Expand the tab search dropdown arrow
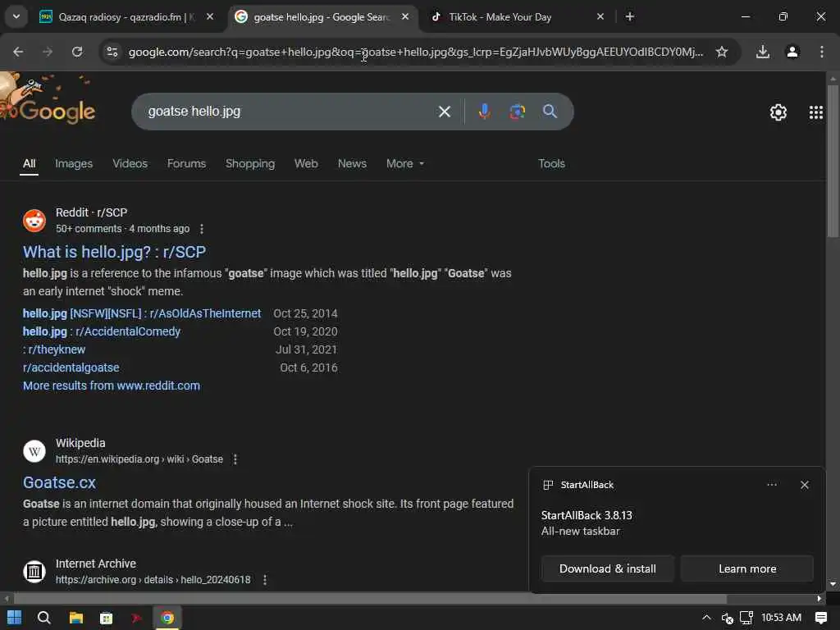Viewport: 840px width, 630px height. tap(16, 16)
